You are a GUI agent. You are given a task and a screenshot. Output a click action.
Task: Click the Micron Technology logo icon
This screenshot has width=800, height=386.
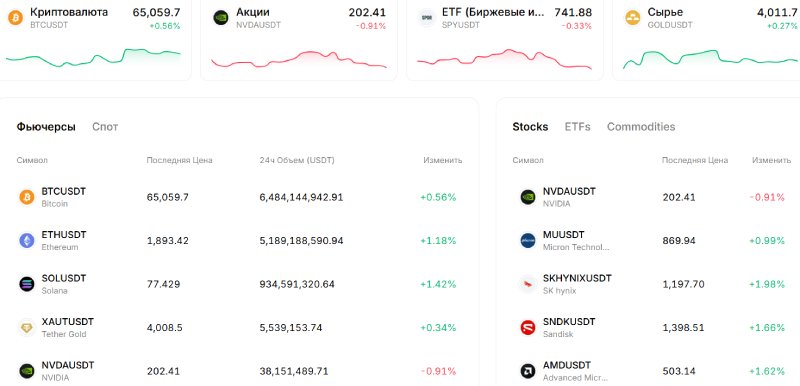(528, 241)
